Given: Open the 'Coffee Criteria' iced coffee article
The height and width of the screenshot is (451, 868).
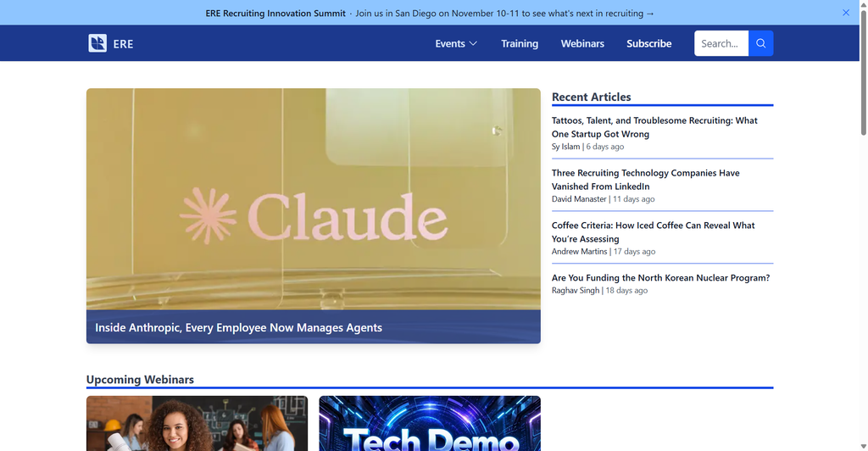Looking at the screenshot, I should click(654, 232).
